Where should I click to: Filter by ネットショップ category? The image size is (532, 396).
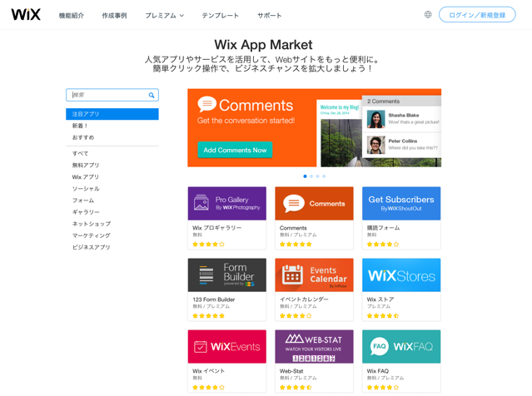coord(92,224)
